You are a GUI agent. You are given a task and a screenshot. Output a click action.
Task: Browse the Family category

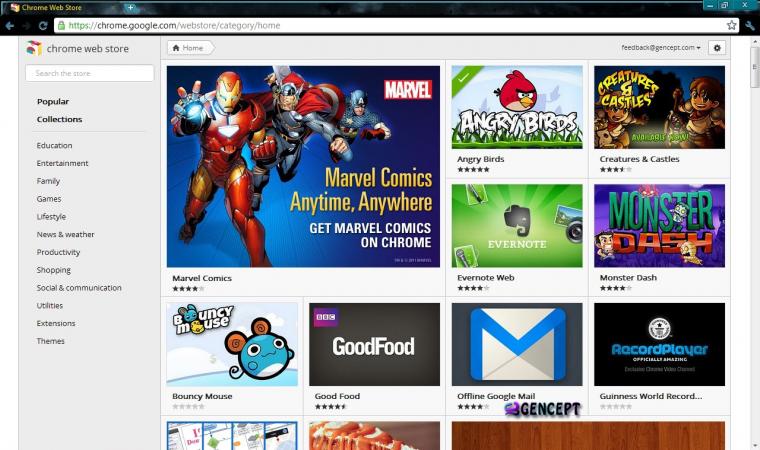click(48, 181)
